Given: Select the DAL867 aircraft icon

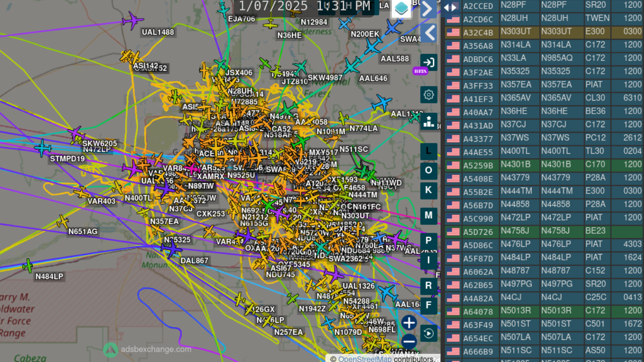Looking at the screenshot, I should pyautogui.click(x=171, y=249).
